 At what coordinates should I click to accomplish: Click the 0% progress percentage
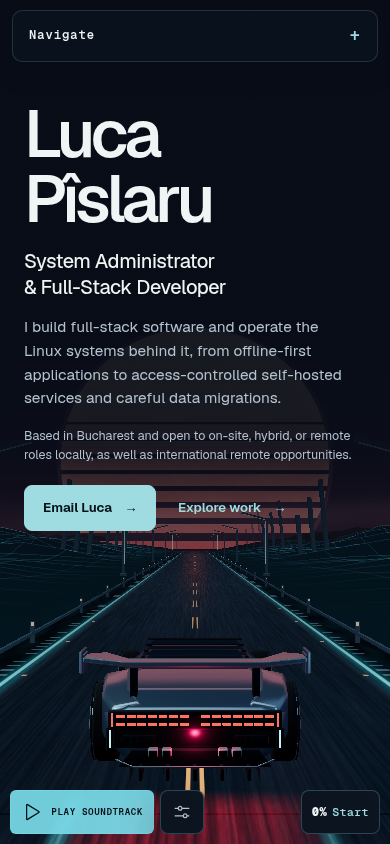(x=320, y=812)
